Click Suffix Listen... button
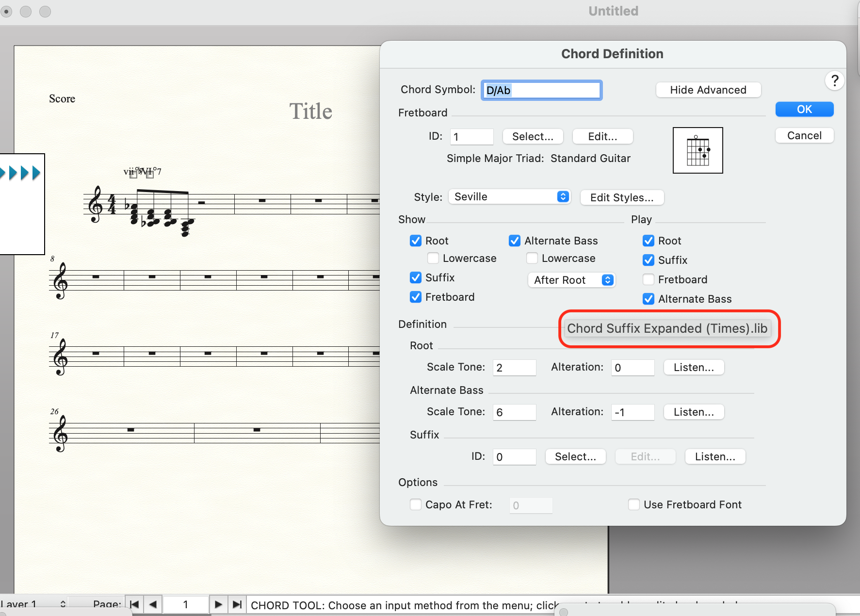This screenshot has width=860, height=616. 715,456
